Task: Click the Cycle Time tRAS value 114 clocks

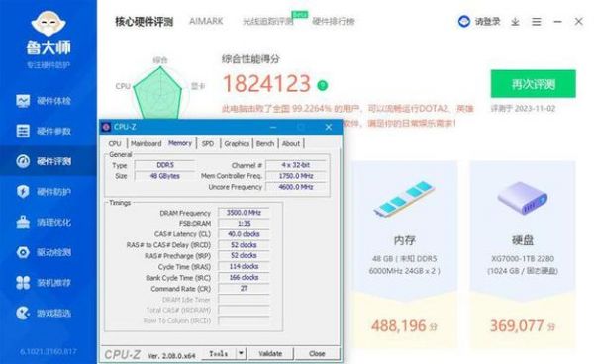Action: click(x=244, y=267)
